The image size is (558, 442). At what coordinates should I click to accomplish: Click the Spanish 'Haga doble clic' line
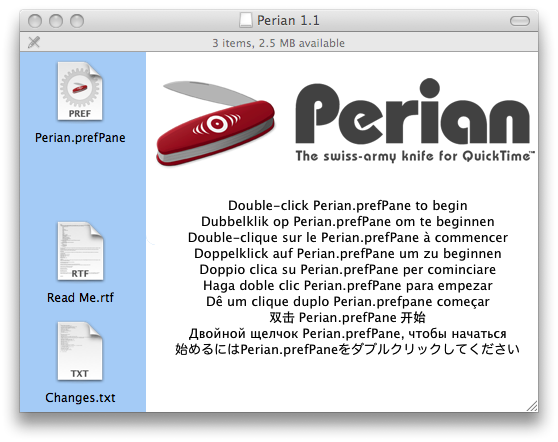(x=348, y=286)
